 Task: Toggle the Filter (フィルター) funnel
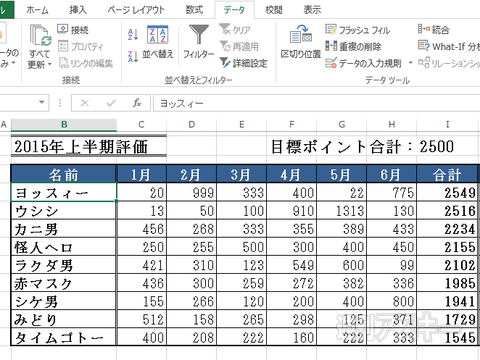[199, 42]
